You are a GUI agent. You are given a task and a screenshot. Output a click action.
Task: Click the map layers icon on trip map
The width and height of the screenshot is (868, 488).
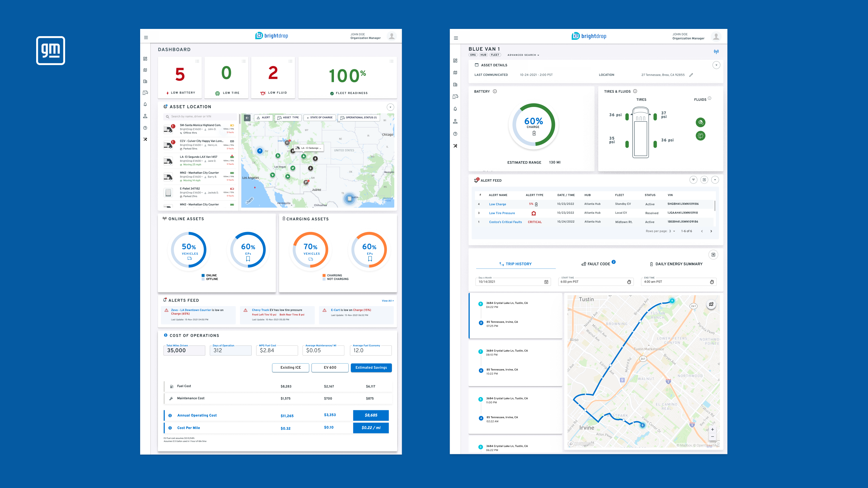tap(711, 304)
